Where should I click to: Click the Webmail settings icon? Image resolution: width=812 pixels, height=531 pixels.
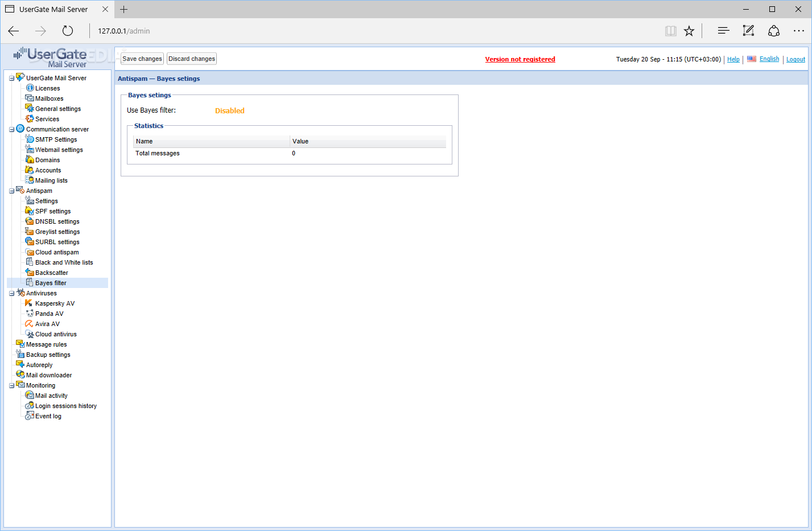point(30,149)
